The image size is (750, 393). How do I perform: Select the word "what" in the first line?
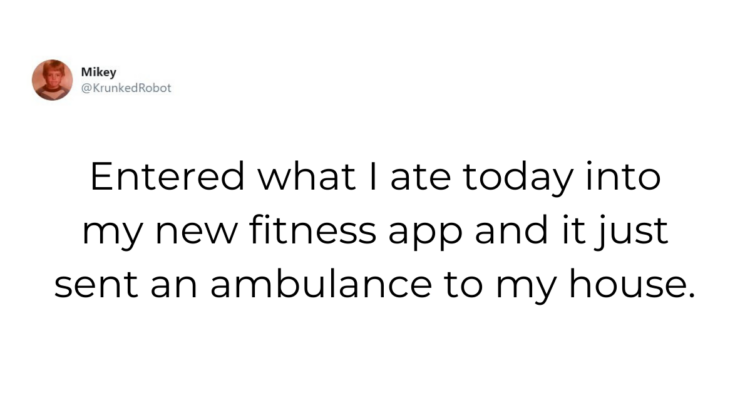(307, 176)
